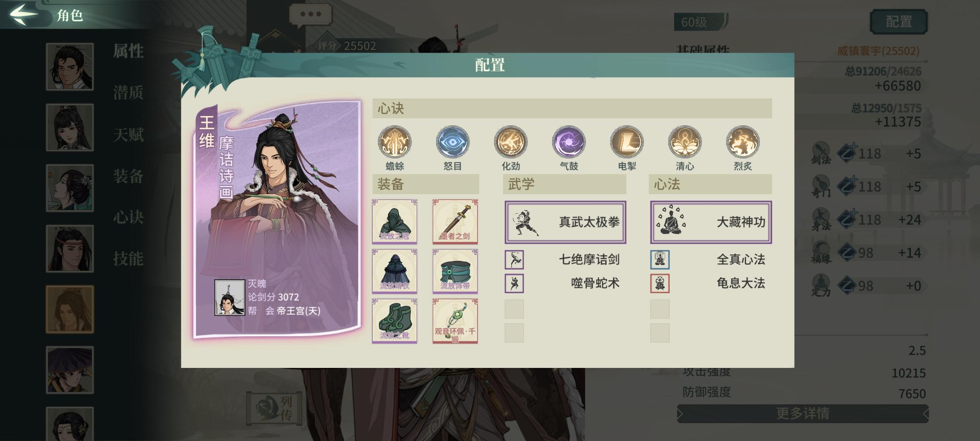Image resolution: width=980 pixels, height=441 pixels.
Task: Tap the 电掣 boot skill icon
Action: click(627, 142)
